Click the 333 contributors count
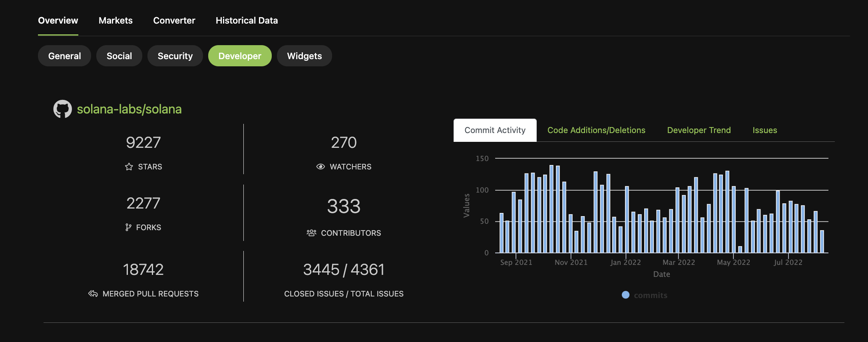Viewport: 868px width, 342px height. click(344, 207)
